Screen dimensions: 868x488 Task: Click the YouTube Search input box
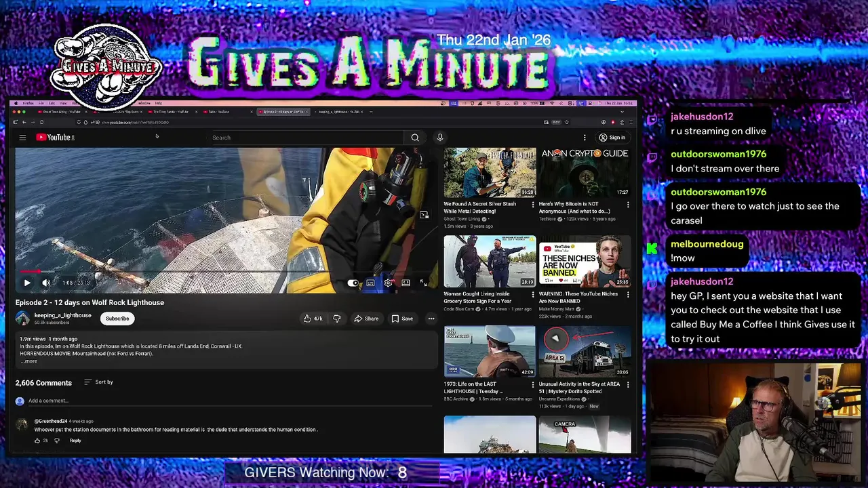307,138
